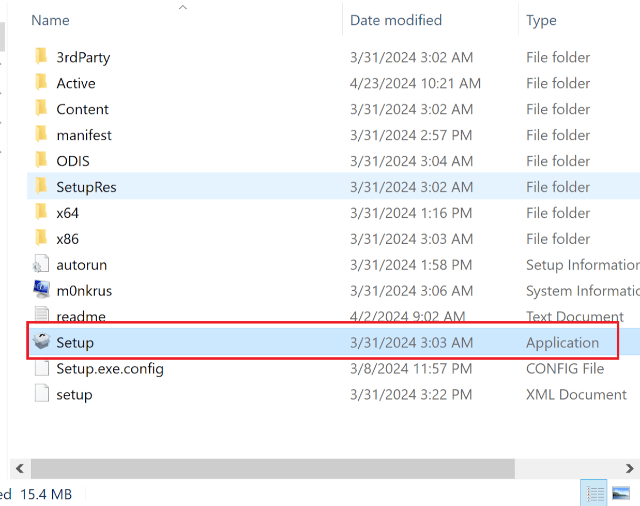Click the 'x86' folder name text
640x506 pixels.
pos(67,239)
